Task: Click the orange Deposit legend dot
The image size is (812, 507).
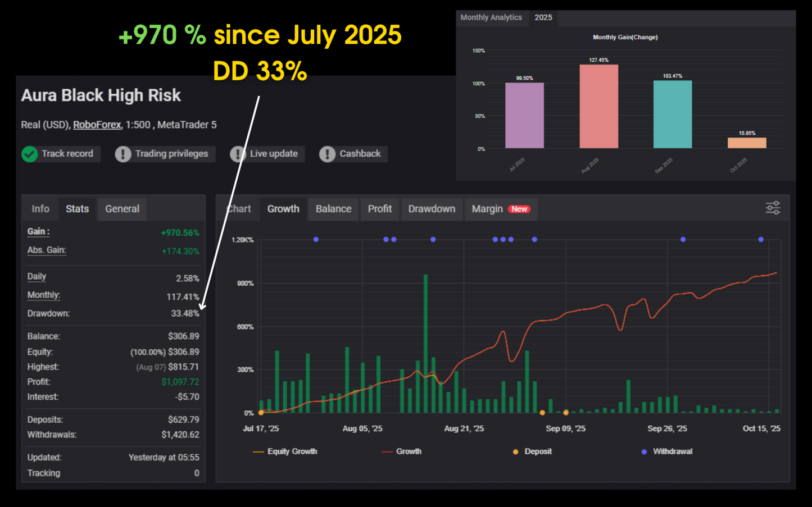Action: click(x=515, y=451)
